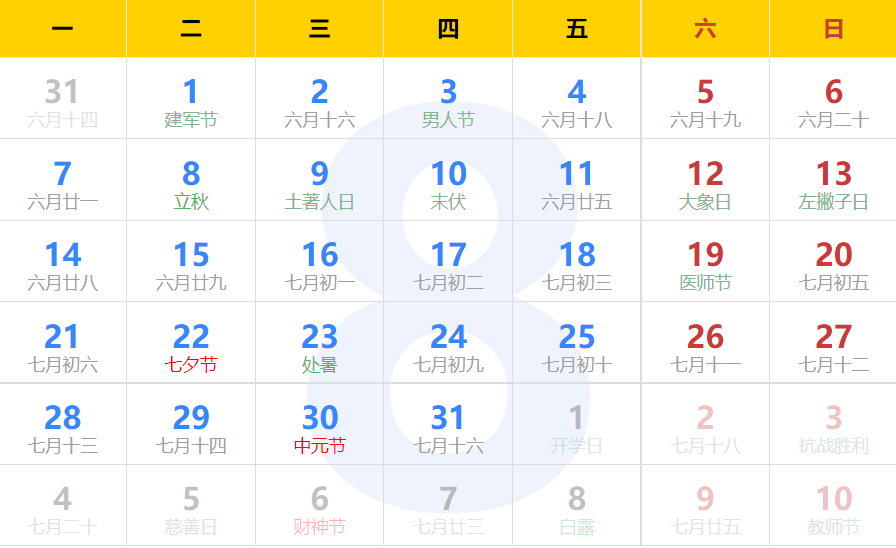Screen dimensions: 896x548
Task: Click greyed date 1 labeled 开学日
Action: tap(577, 424)
